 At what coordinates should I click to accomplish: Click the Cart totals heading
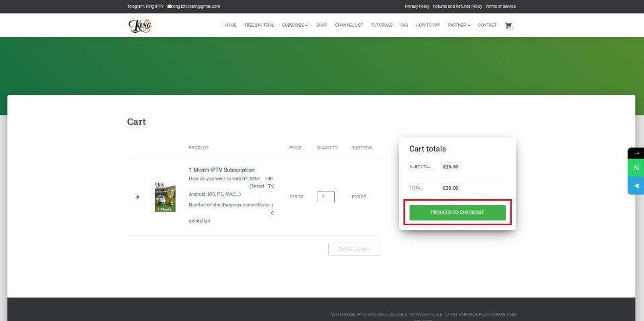tap(427, 149)
